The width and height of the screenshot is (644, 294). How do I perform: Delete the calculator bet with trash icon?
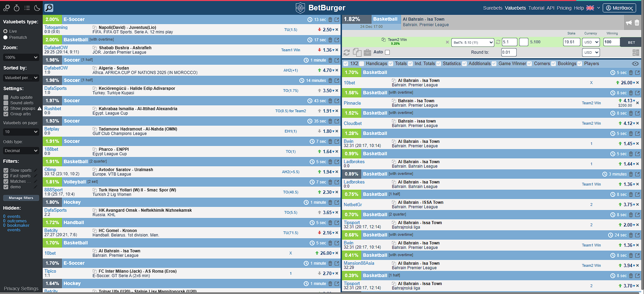637,23
